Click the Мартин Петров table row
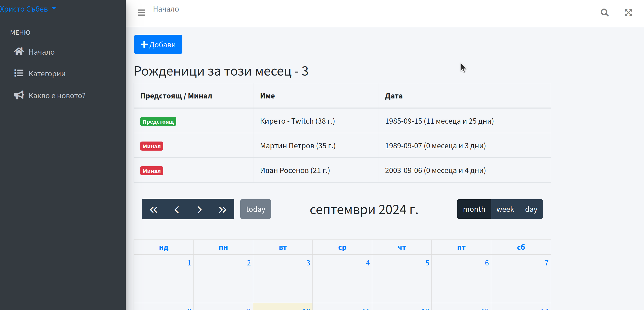 pos(298,146)
